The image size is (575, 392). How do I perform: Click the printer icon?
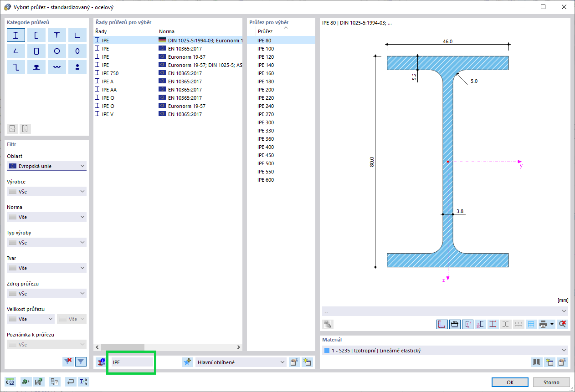pos(543,324)
